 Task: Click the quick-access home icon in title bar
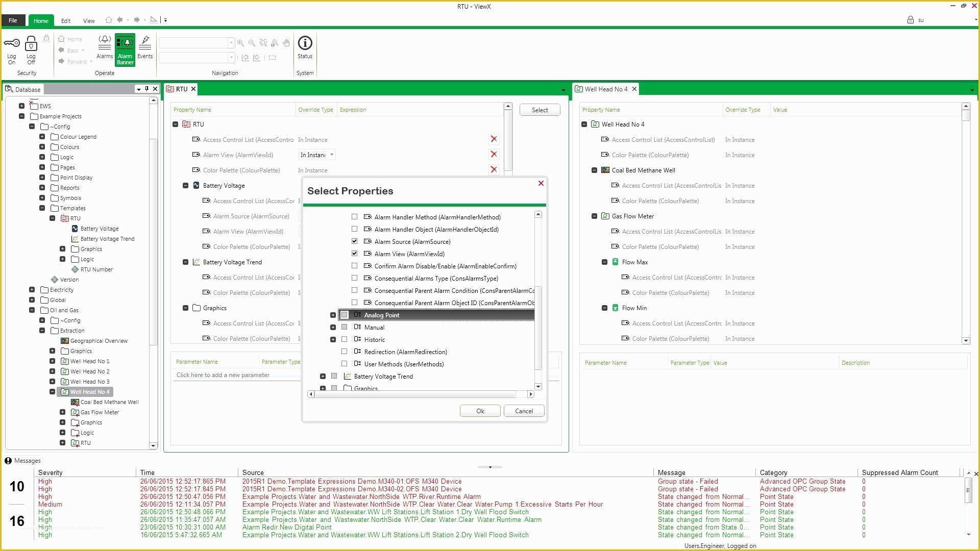coord(108,20)
